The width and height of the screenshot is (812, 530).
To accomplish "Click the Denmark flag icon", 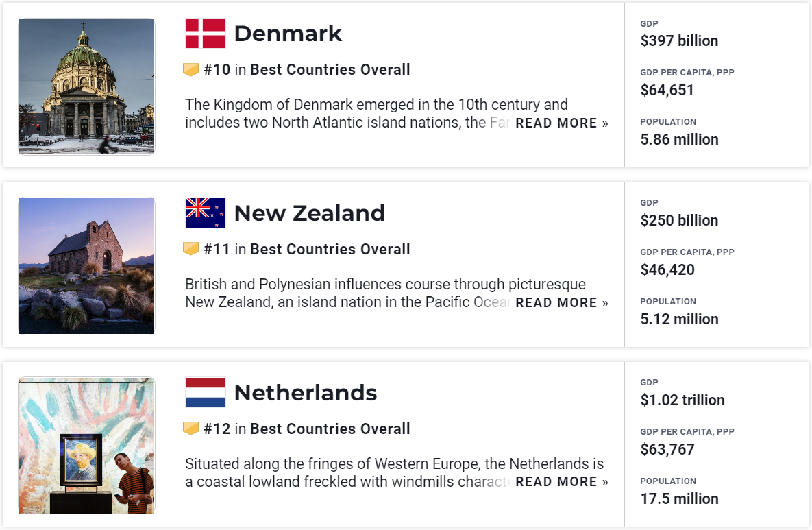I will (206, 33).
